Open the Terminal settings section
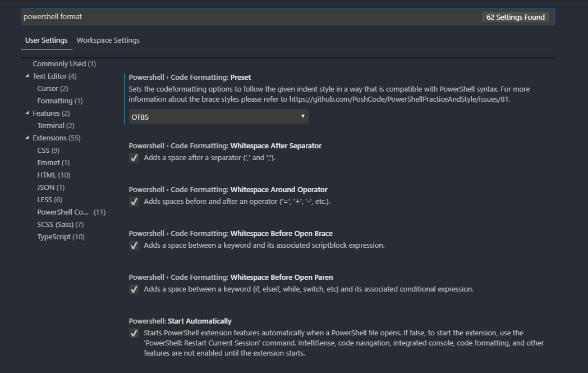The width and height of the screenshot is (588, 373). (x=51, y=125)
